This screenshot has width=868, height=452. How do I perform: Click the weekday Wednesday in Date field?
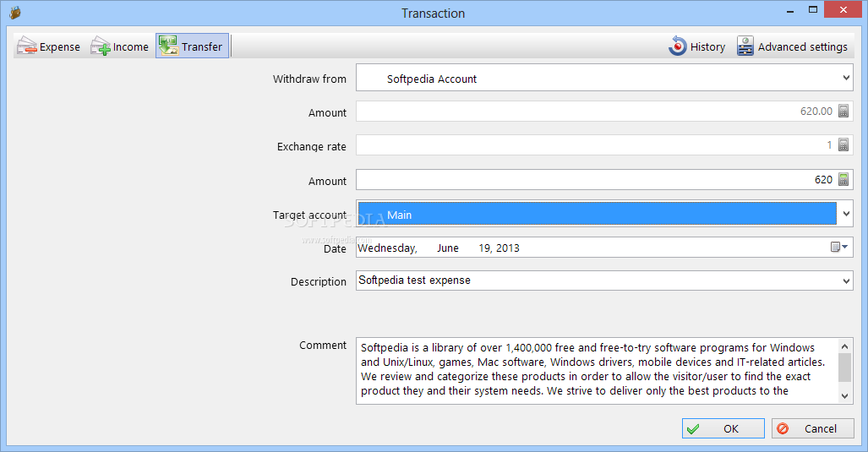387,248
